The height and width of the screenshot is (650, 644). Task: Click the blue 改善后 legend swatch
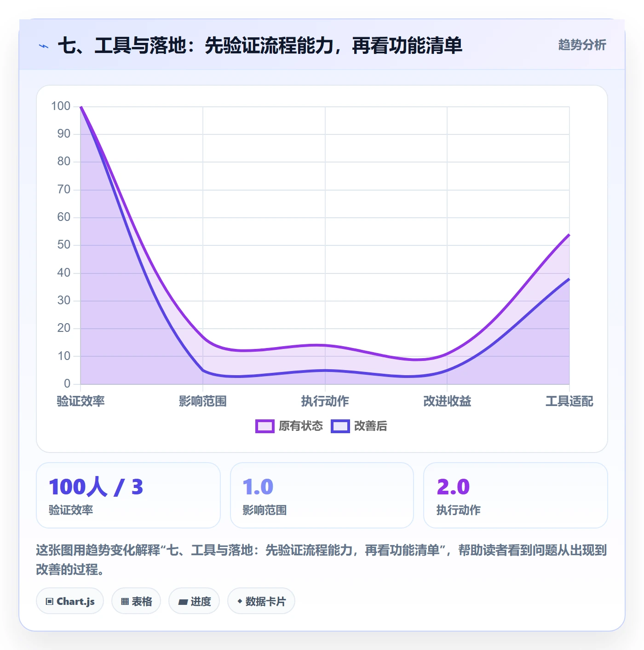(x=340, y=426)
